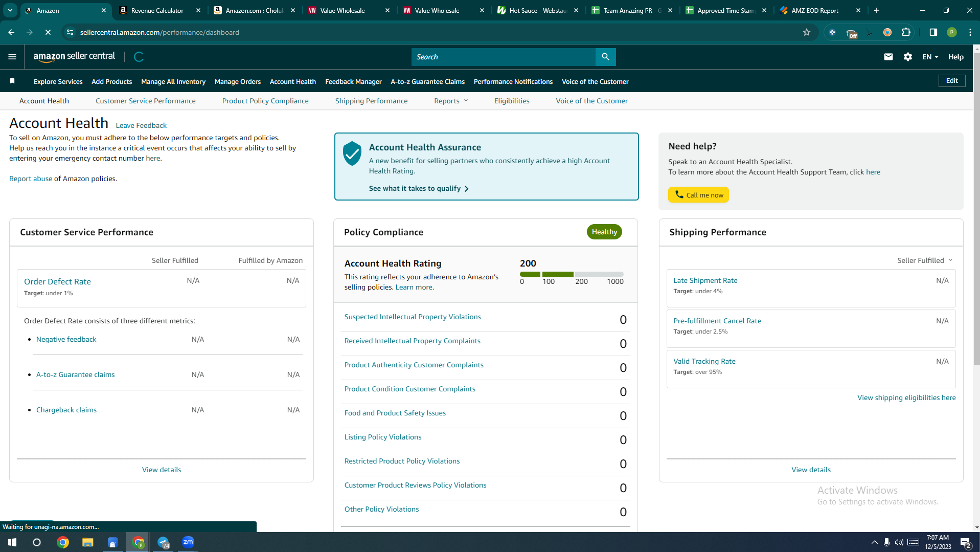Viewport: 980px width, 552px height.
Task: Click the search magnifier button
Action: tap(605, 57)
